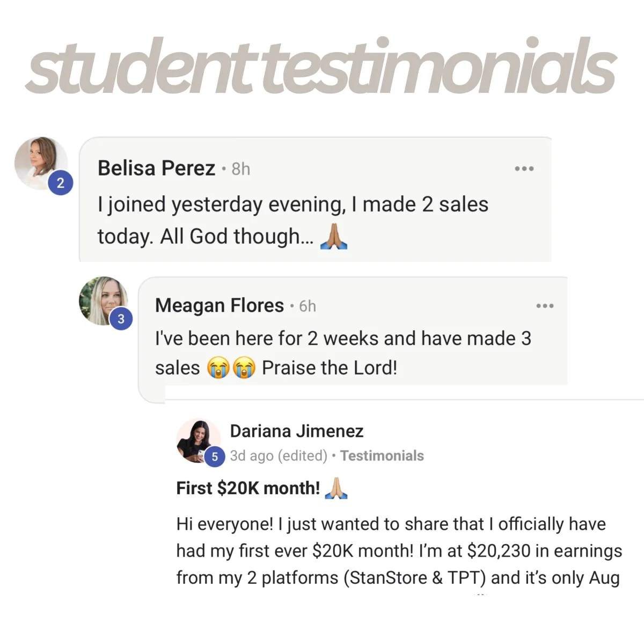Click the "student testimonials" heading
Viewport: 644px width, 644px height.
coord(321,67)
